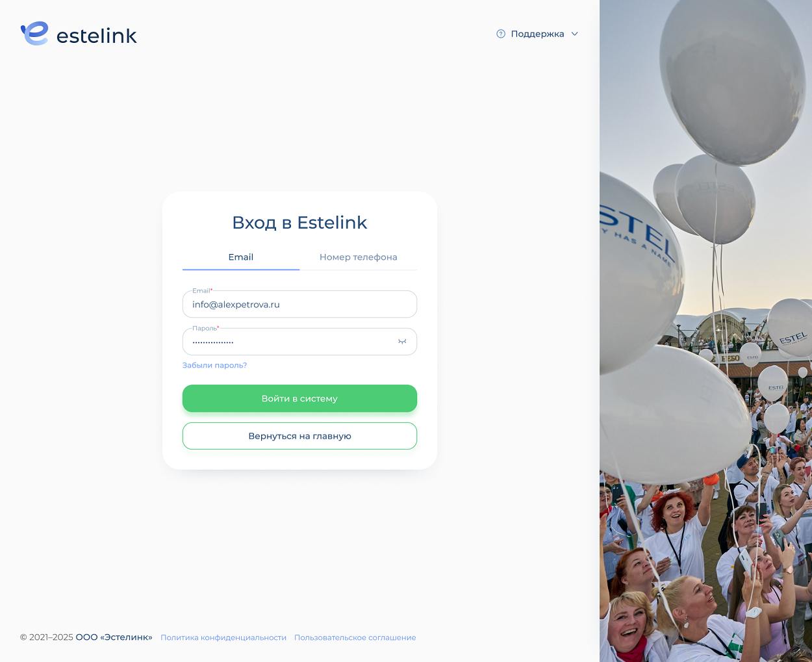Click the ESTEL balloons photo
The height and width of the screenshot is (662, 812).
tap(705, 331)
